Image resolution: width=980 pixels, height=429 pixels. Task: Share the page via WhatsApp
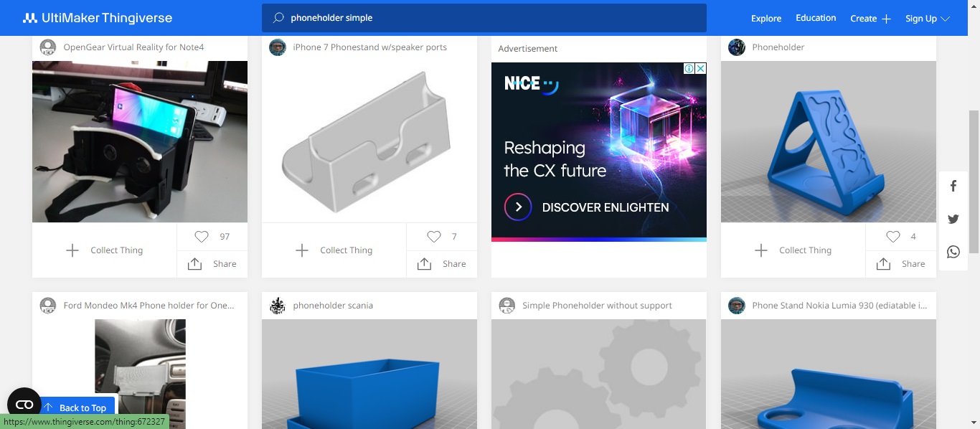point(953,252)
